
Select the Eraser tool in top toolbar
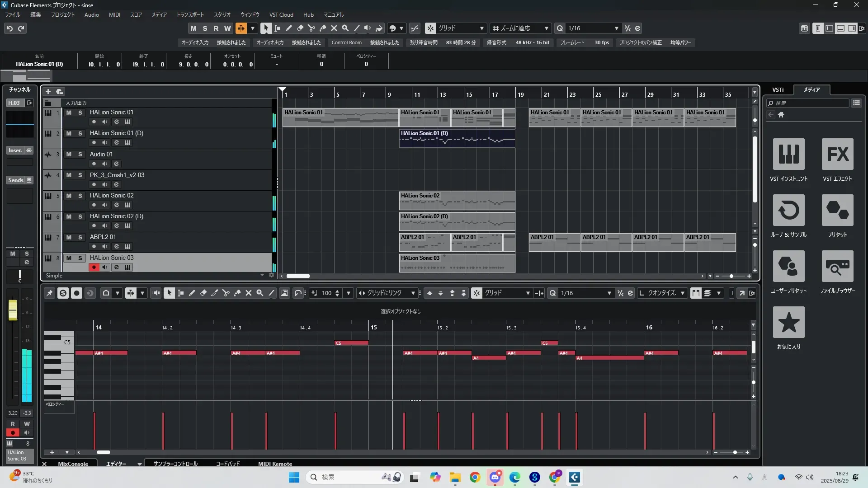point(300,28)
